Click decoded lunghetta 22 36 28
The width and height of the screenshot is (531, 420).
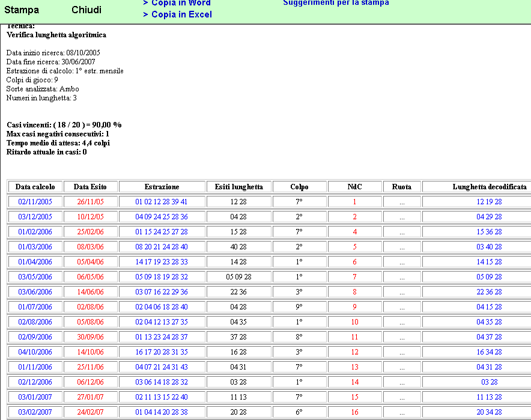(x=490, y=292)
